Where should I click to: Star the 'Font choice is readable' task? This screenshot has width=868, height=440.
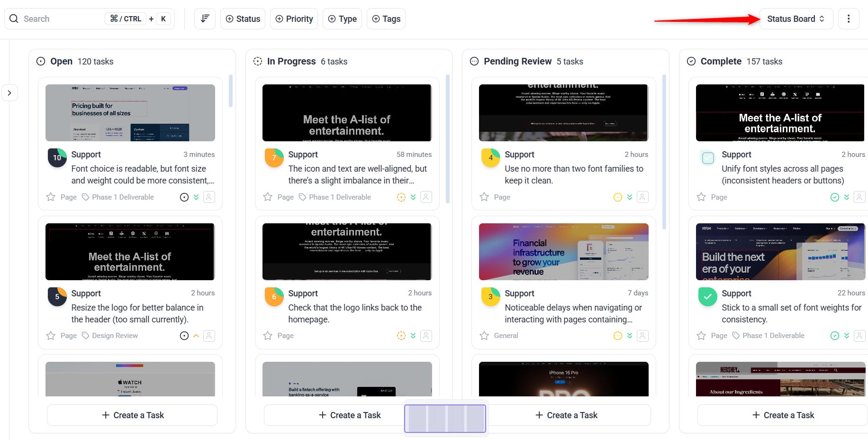click(x=51, y=197)
